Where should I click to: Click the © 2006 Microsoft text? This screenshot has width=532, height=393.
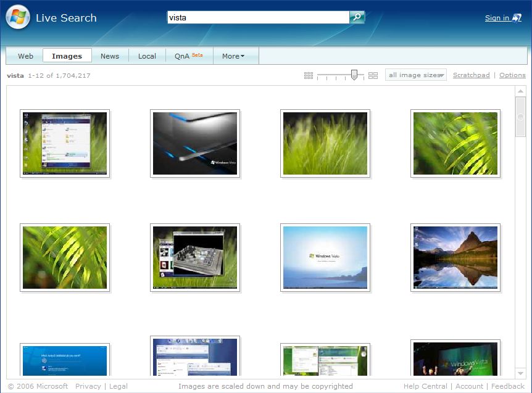pyautogui.click(x=38, y=386)
